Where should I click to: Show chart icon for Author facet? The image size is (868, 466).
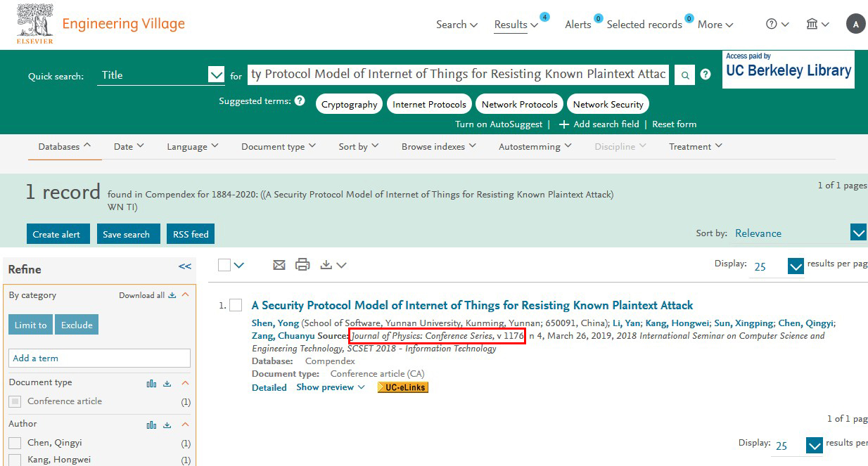pyautogui.click(x=151, y=425)
